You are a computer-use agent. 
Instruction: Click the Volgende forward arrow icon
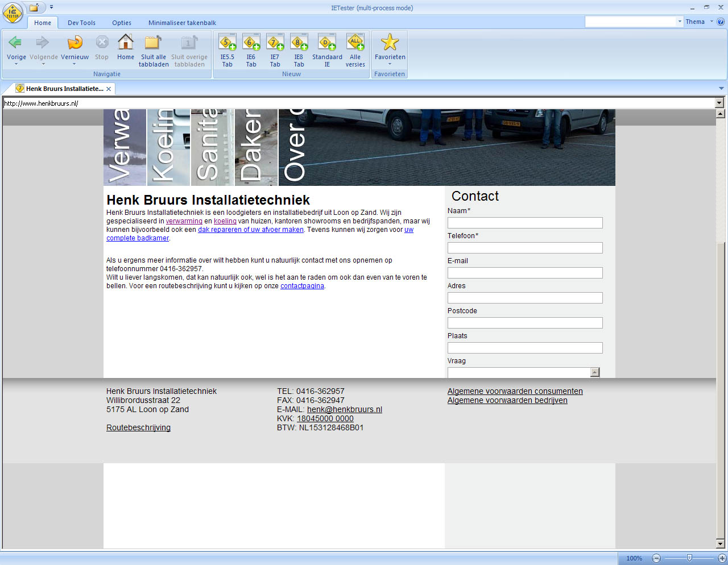coord(43,42)
